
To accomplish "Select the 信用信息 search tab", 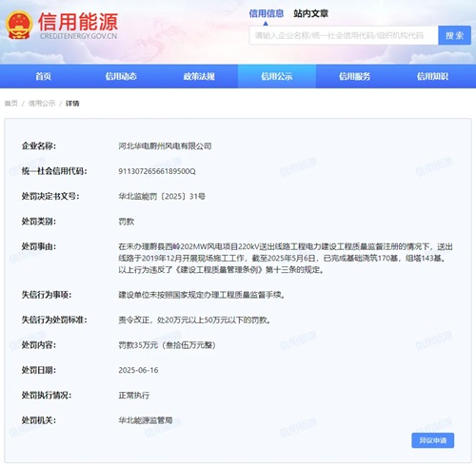I will [266, 13].
